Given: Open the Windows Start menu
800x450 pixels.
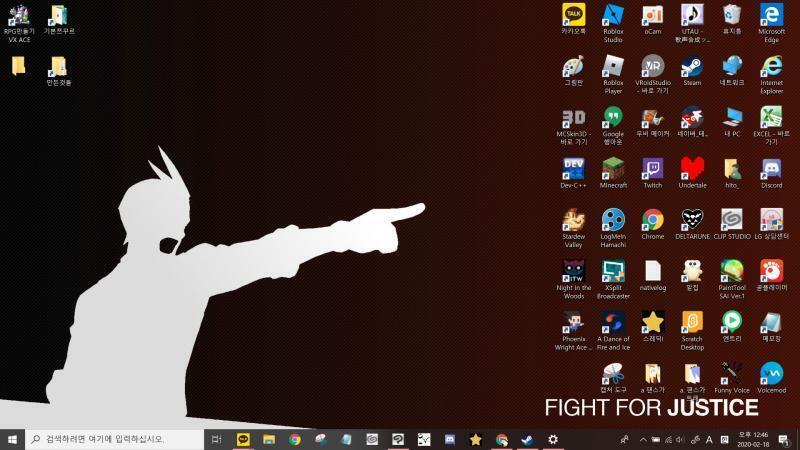Looking at the screenshot, I should pyautogui.click(x=12, y=439).
